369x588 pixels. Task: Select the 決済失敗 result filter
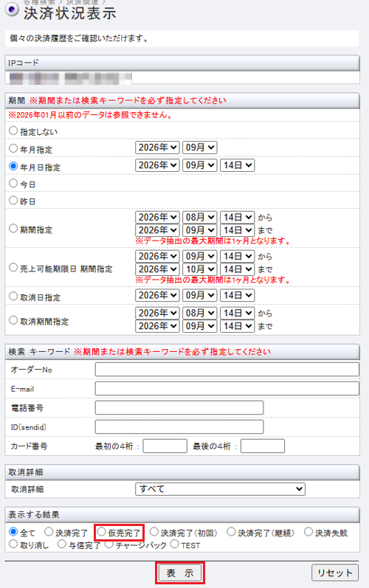(x=308, y=531)
